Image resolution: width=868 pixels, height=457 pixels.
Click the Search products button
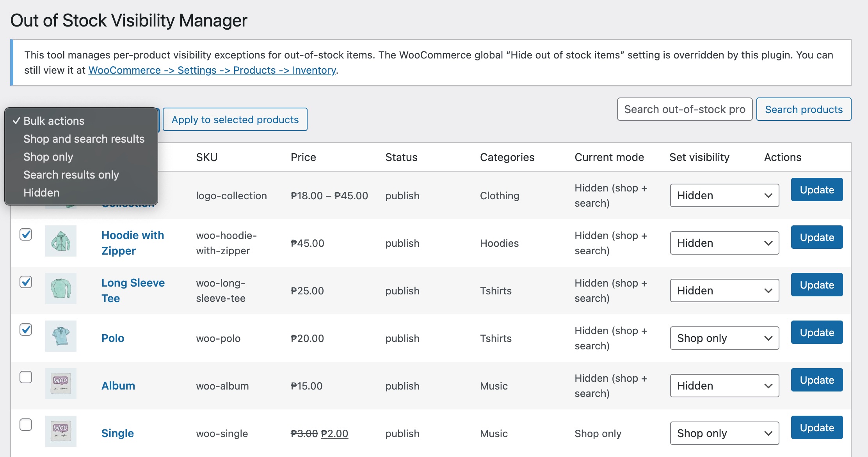pos(804,109)
